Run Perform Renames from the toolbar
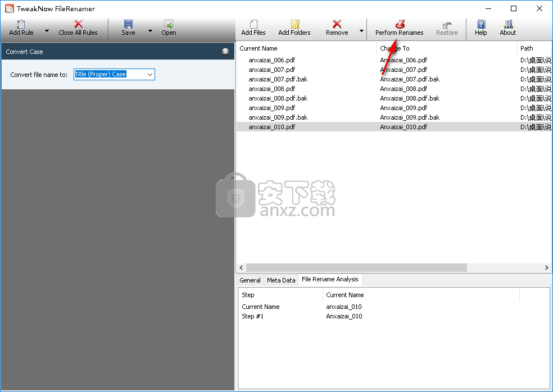Image resolution: width=553 pixels, height=392 pixels. pos(400,25)
